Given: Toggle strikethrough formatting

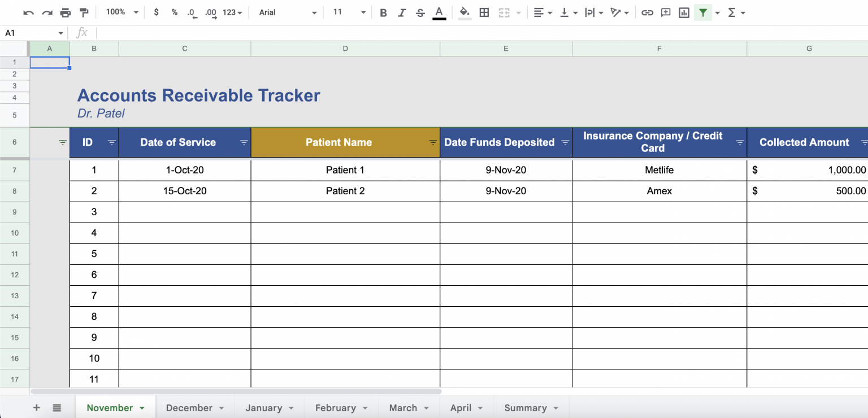Looking at the screenshot, I should pos(420,12).
